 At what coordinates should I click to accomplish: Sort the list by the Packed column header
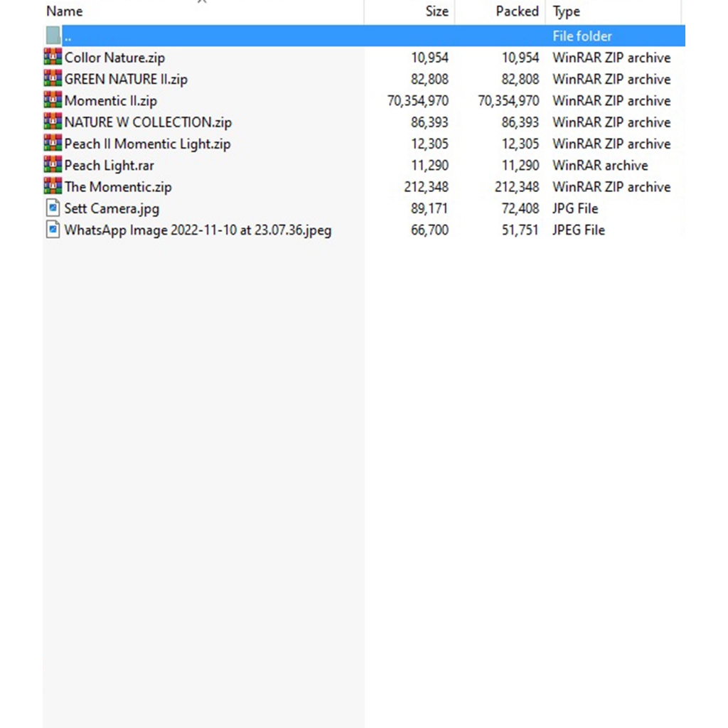pos(500,11)
